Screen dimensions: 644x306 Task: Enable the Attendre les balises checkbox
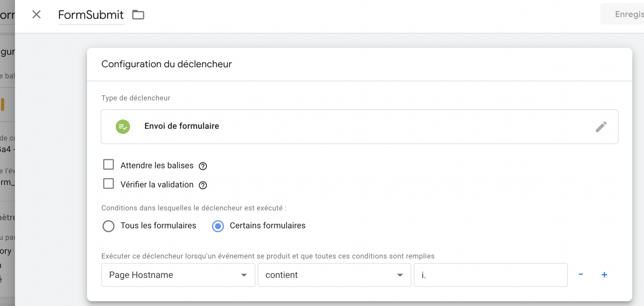[x=108, y=164]
